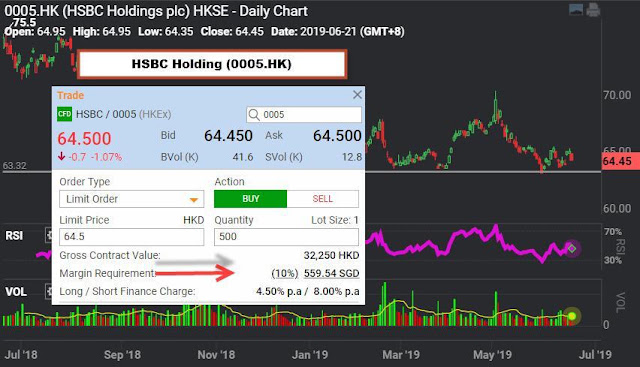Click the 0005 symbol search box
This screenshot has width=640, height=367.
[x=304, y=114]
